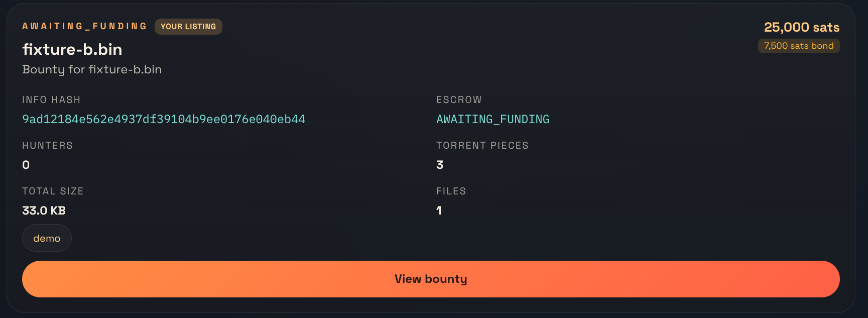Click the ESCROW field label
The width and height of the screenshot is (868, 318).
point(459,99)
